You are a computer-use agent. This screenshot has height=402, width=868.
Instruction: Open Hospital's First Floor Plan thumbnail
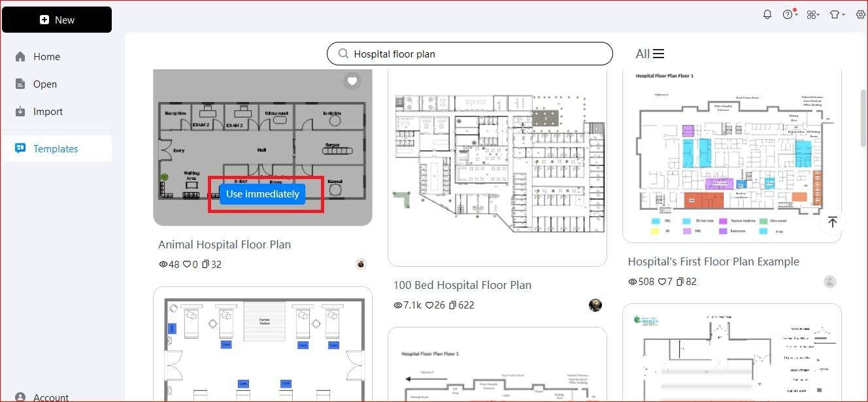tap(731, 155)
